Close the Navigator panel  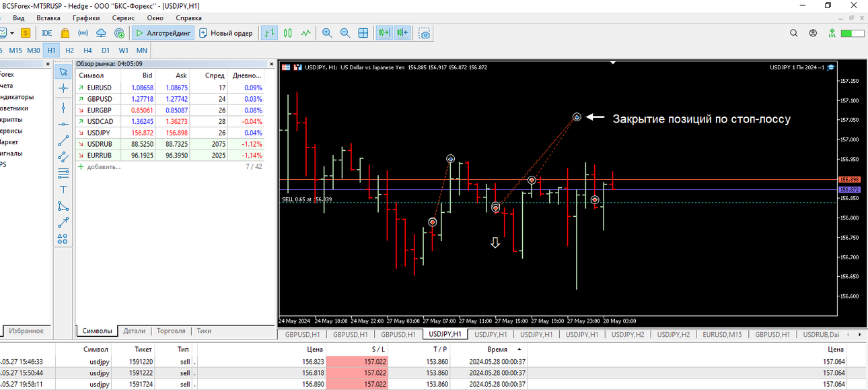point(47,64)
